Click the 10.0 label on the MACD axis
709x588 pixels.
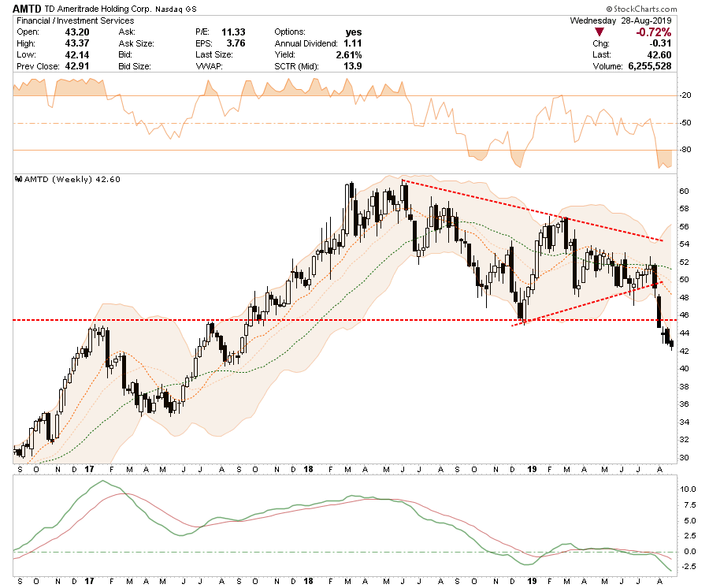coord(688,489)
